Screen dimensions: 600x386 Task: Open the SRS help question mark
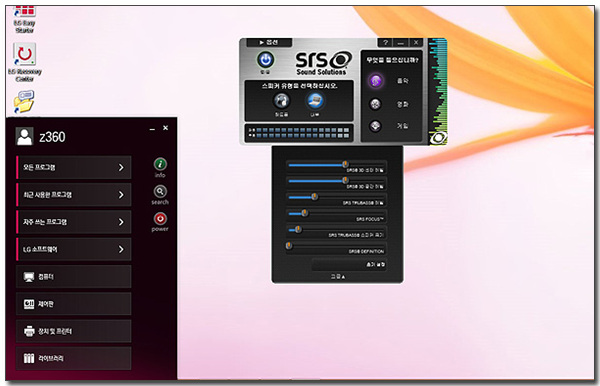[385, 42]
